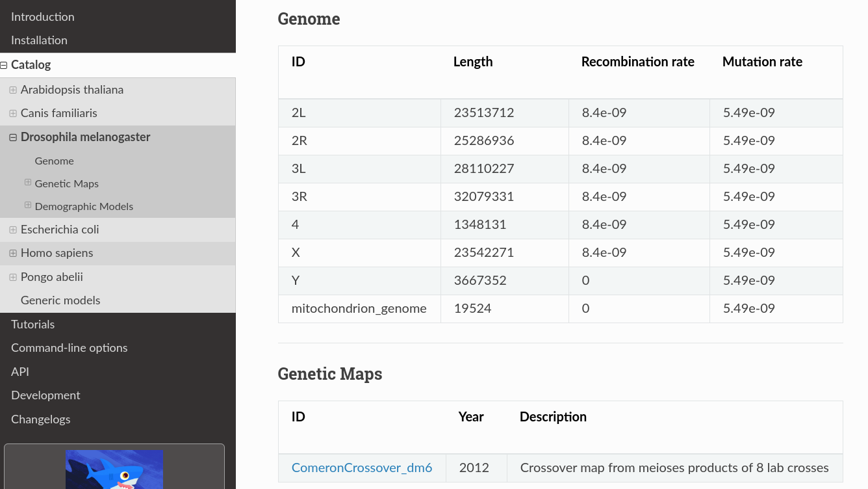Navigate to the Introduction page
The image size is (868, 489).
[42, 16]
